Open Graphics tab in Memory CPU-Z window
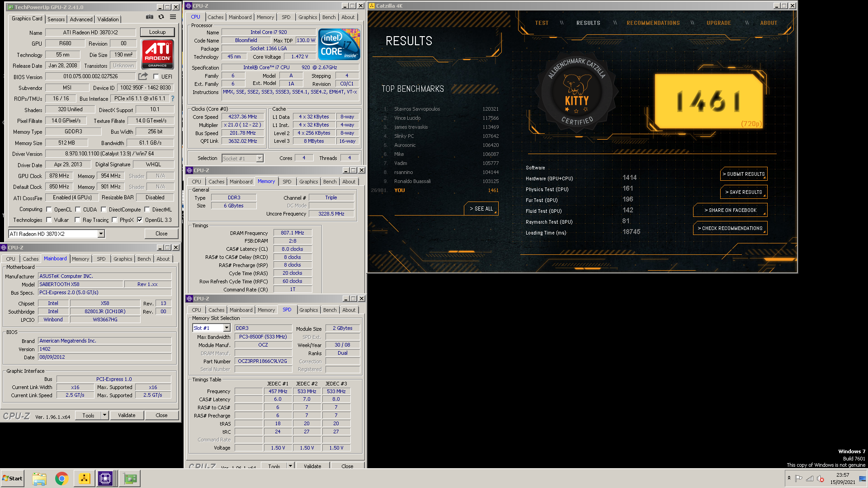This screenshot has height=488, width=868. 309,182
